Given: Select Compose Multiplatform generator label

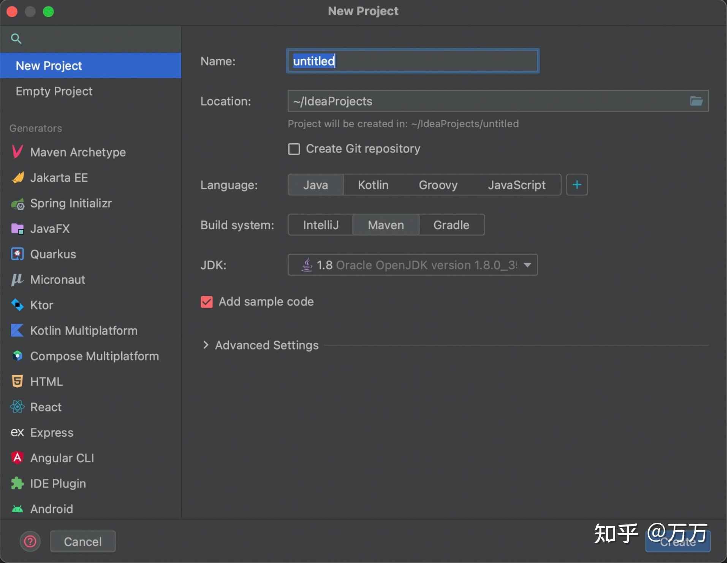Looking at the screenshot, I should (x=95, y=356).
